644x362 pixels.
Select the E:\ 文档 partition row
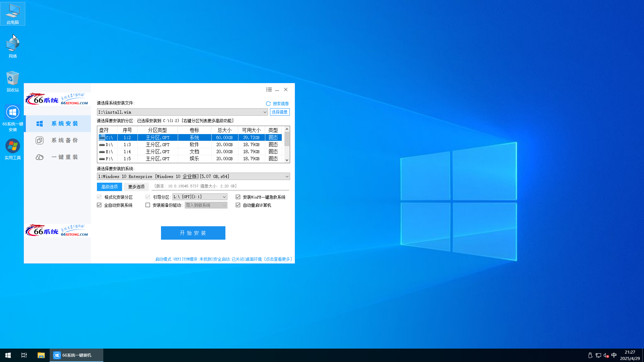(190, 152)
